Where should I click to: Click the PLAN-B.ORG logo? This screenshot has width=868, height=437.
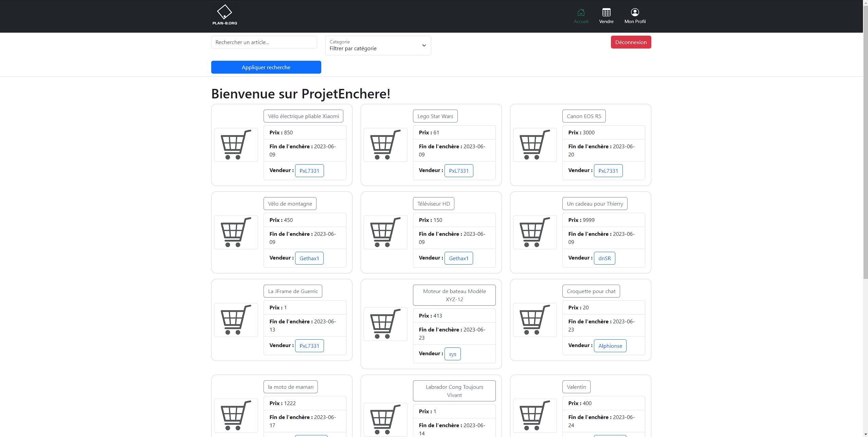(x=224, y=15)
